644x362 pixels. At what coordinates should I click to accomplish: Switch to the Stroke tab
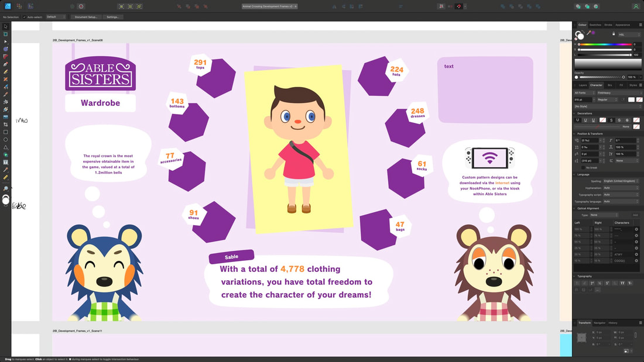coord(608,25)
